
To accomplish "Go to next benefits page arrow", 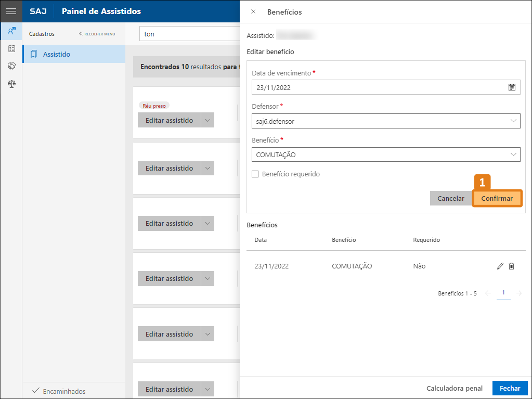I will click(x=519, y=293).
